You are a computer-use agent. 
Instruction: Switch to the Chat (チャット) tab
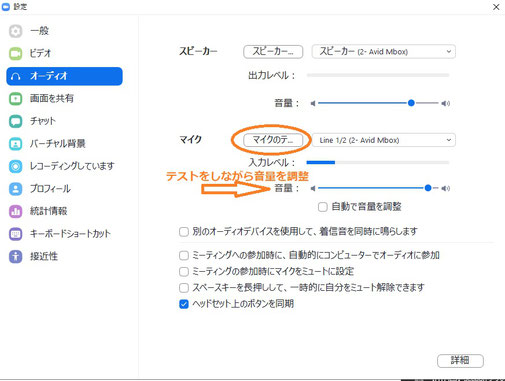64,121
